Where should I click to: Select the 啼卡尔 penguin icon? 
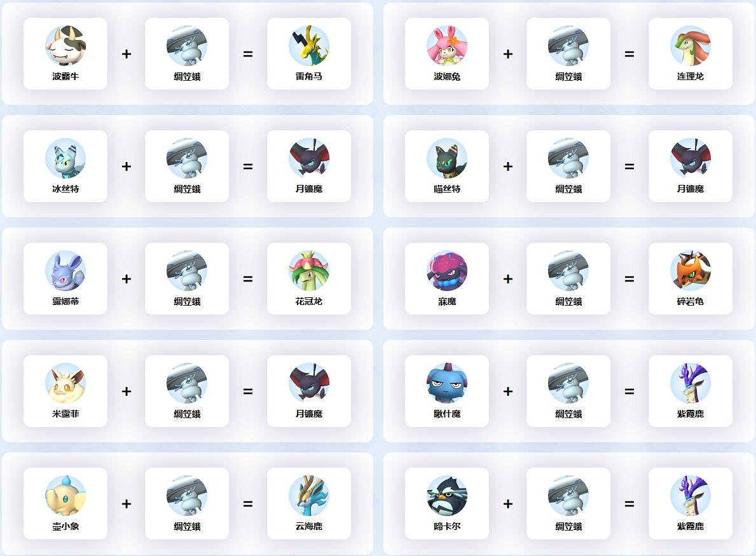pos(447,496)
